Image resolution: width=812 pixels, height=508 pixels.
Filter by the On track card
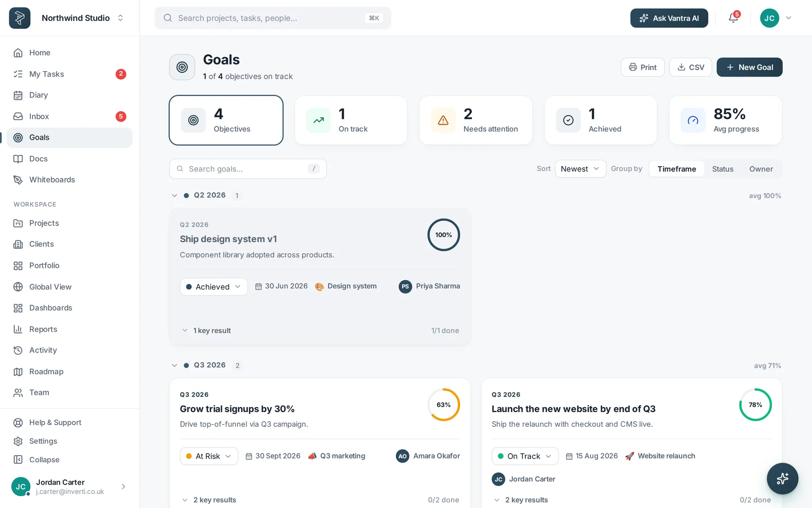351,120
